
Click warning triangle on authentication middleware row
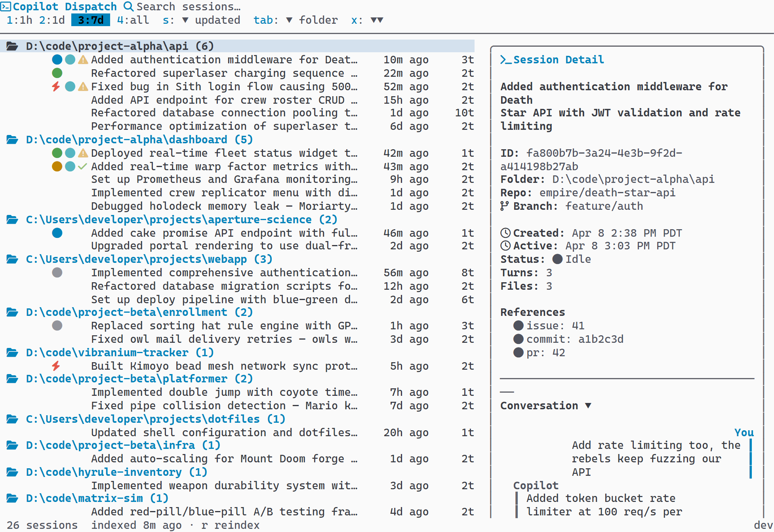83,60
